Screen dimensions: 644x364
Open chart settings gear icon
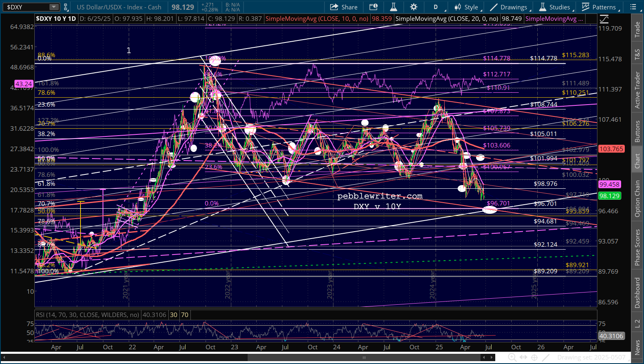(x=414, y=7)
